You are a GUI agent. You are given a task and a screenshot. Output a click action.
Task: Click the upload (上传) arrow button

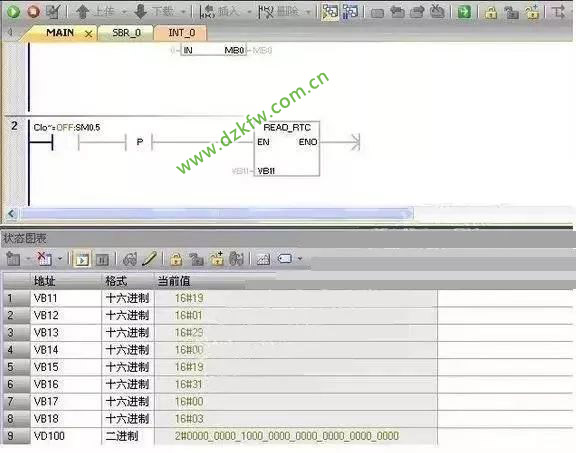tap(83, 12)
